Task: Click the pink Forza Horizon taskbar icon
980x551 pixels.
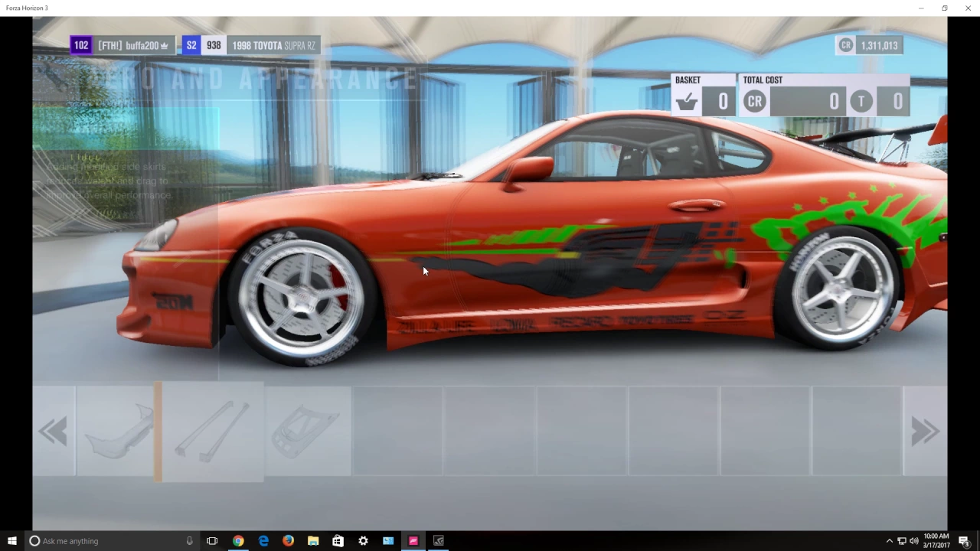Action: [413, 541]
